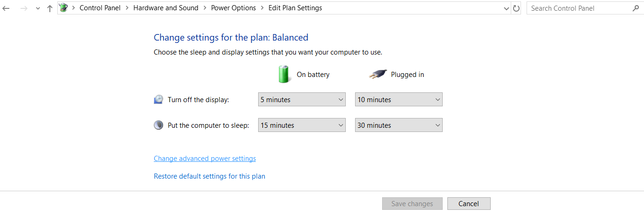
Task: Click the Cancel button
Action: pos(469,204)
